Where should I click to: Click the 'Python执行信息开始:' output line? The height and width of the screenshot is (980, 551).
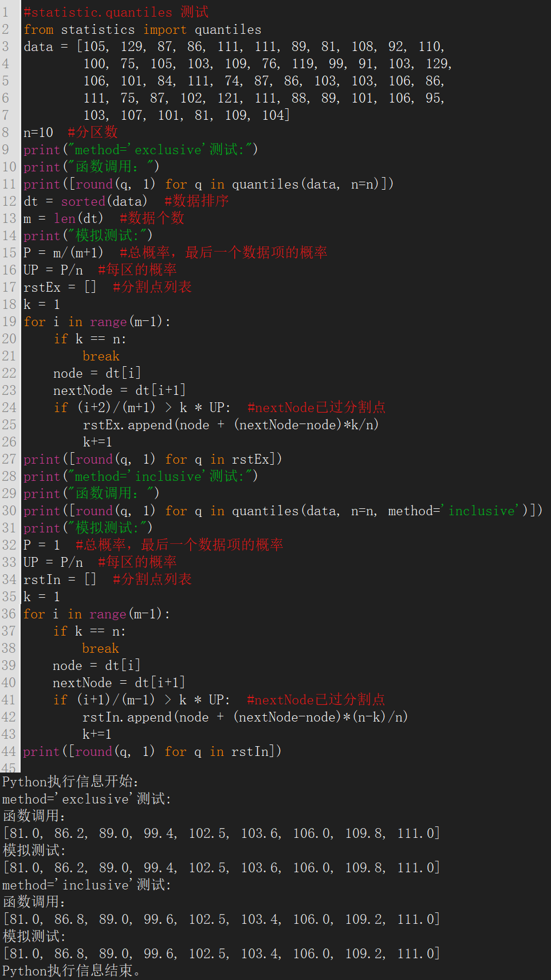(x=70, y=782)
